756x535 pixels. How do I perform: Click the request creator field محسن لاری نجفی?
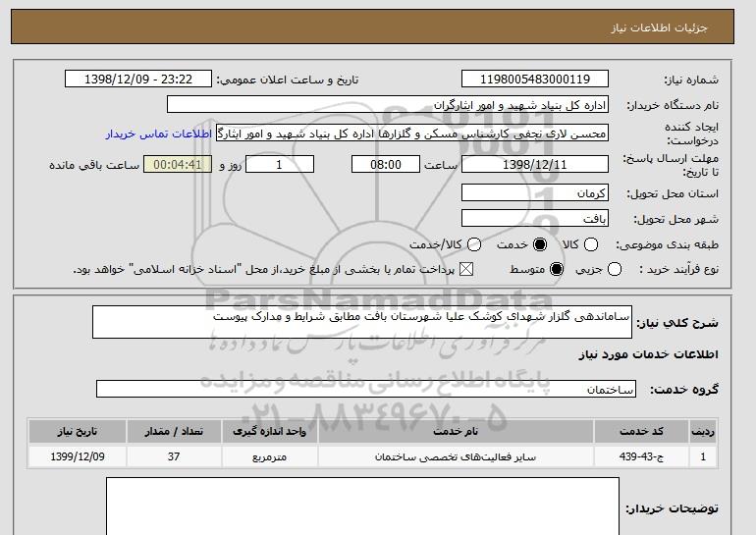tap(412, 134)
